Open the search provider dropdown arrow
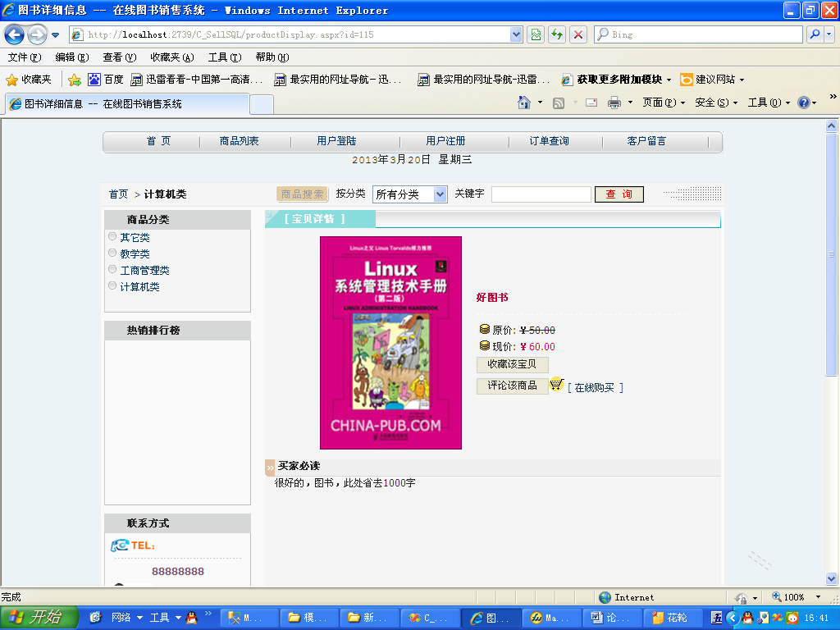 tap(829, 34)
